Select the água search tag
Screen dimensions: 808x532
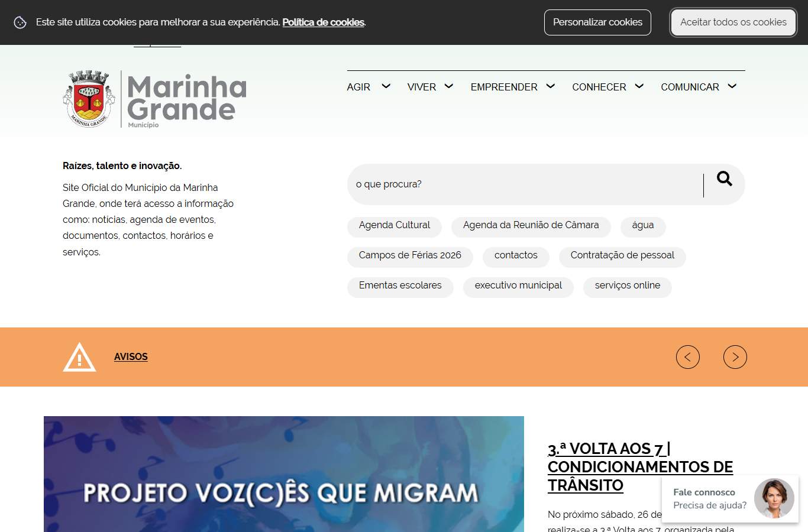(643, 226)
